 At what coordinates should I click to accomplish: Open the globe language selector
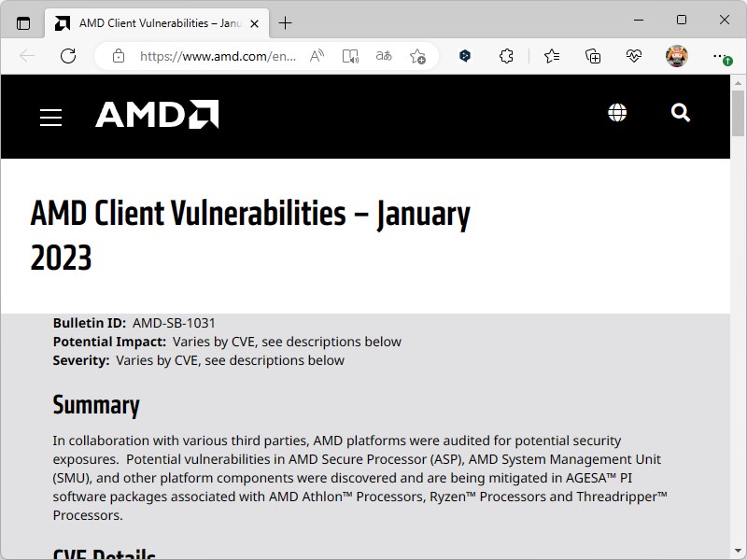[x=617, y=113]
